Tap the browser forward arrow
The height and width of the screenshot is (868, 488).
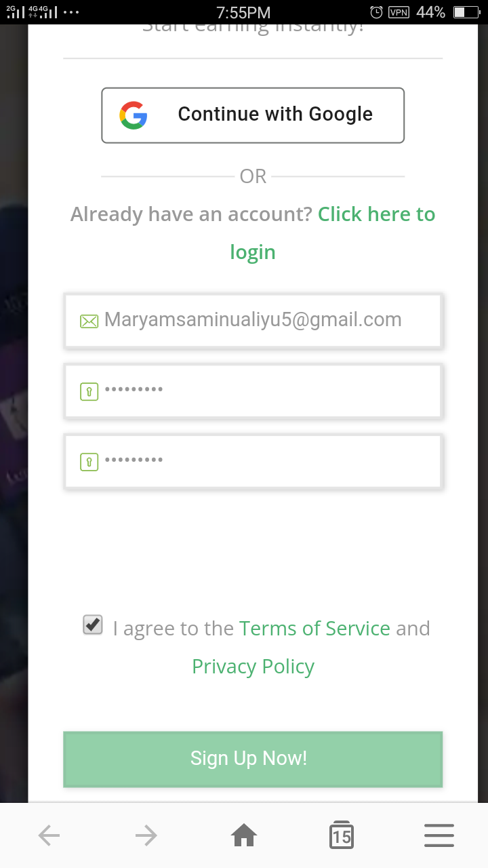point(146,835)
